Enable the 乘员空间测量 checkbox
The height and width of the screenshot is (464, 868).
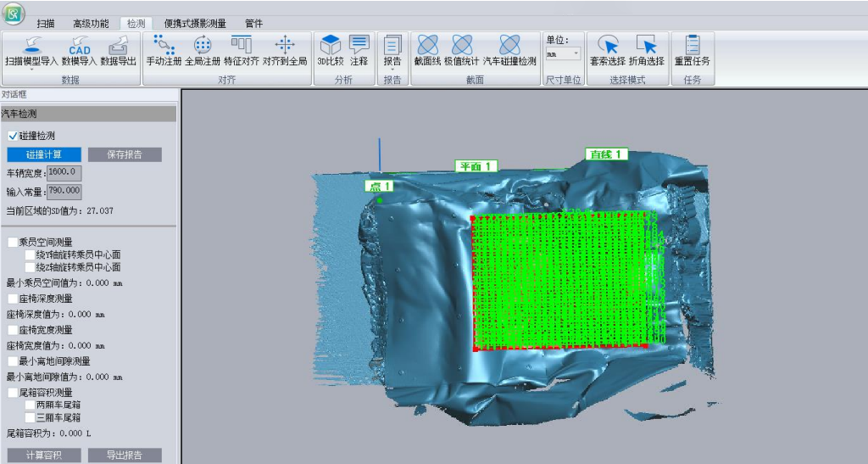(x=13, y=243)
